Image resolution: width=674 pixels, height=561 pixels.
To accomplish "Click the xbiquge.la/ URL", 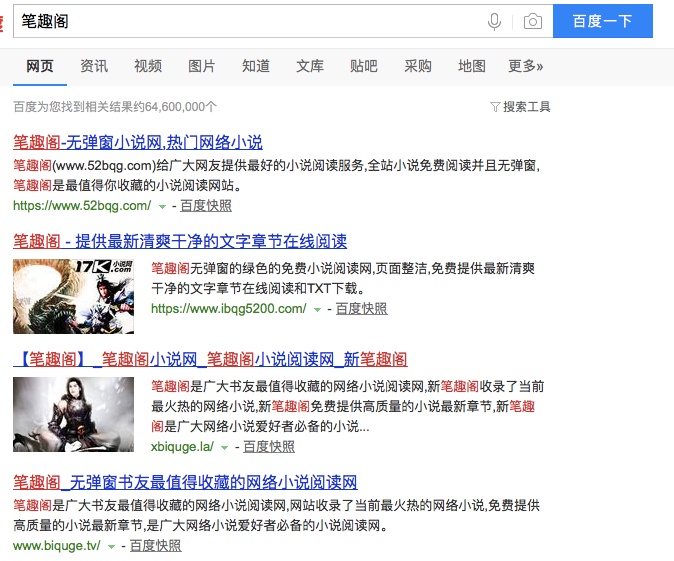I will pyautogui.click(x=182, y=447).
